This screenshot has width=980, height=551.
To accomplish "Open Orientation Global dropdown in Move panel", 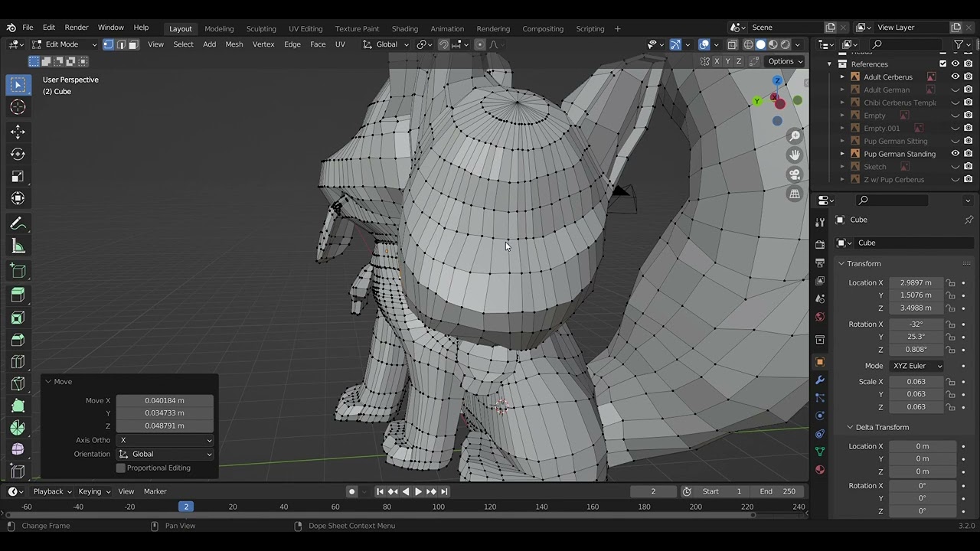I will click(165, 454).
